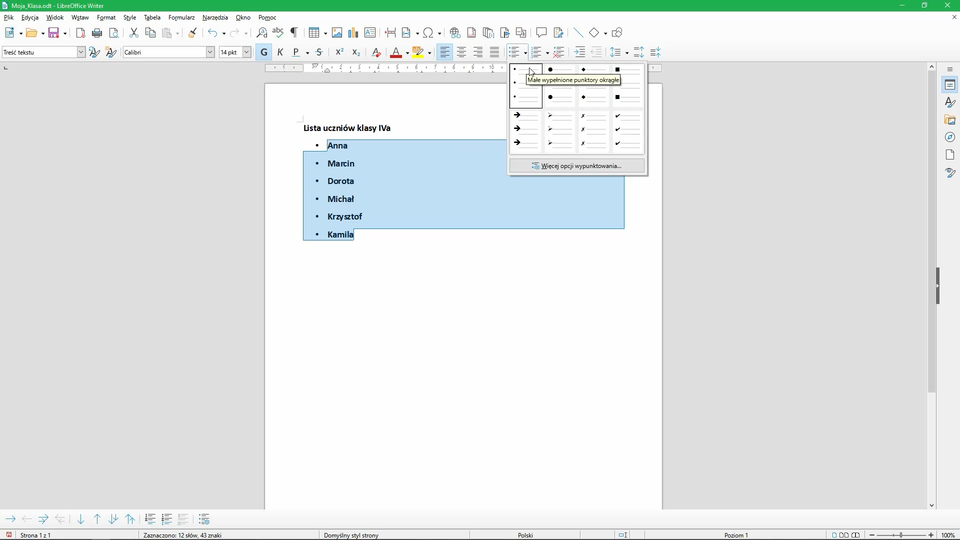Image resolution: width=960 pixels, height=540 pixels.
Task: Click the Save document icon
Action: (x=54, y=33)
